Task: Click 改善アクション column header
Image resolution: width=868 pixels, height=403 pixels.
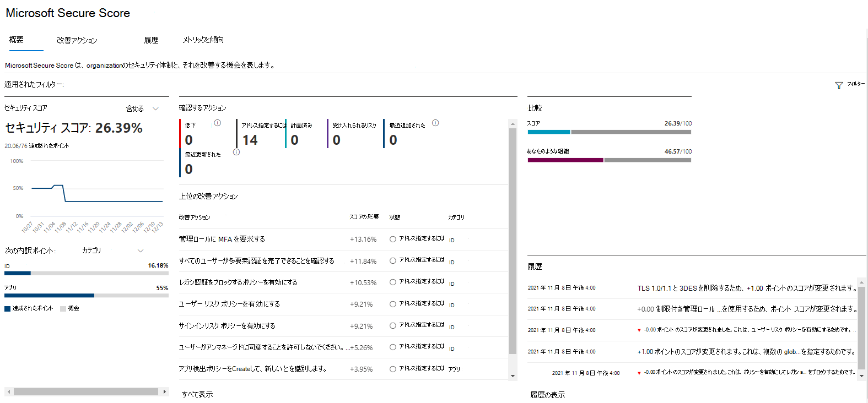Action: tap(195, 217)
